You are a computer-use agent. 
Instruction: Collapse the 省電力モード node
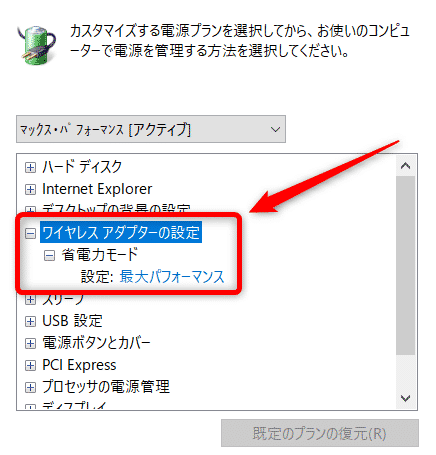[49, 256]
